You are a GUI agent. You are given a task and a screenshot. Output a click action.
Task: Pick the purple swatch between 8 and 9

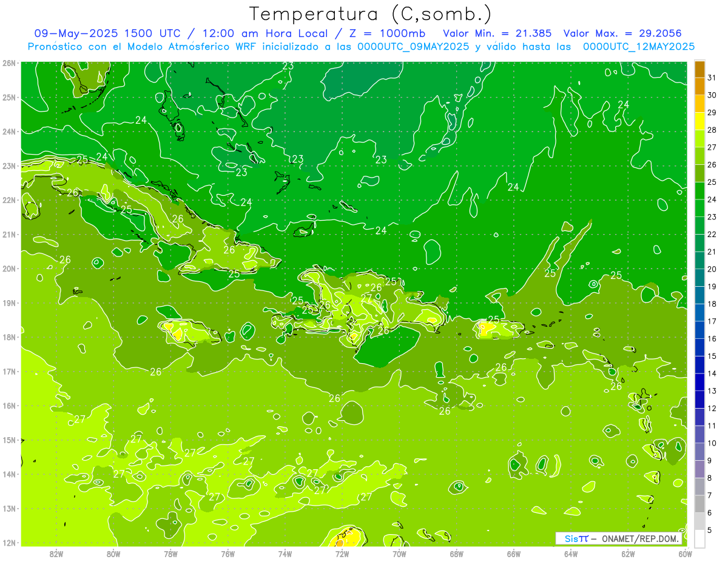click(x=699, y=469)
